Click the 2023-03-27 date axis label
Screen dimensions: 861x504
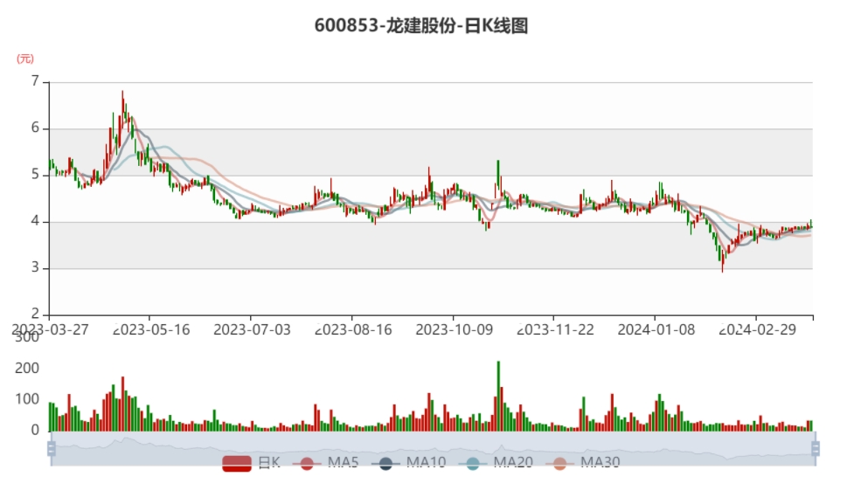click(50, 329)
